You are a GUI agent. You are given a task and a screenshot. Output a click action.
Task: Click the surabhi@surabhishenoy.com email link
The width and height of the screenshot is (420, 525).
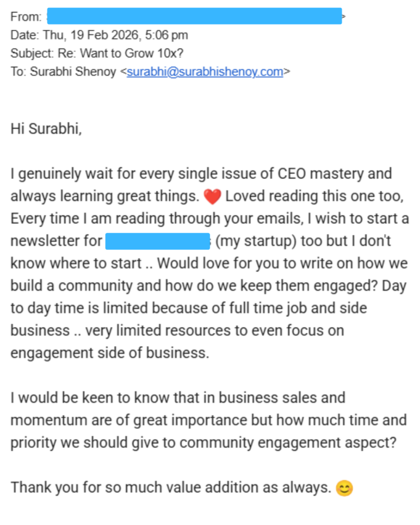(x=205, y=72)
